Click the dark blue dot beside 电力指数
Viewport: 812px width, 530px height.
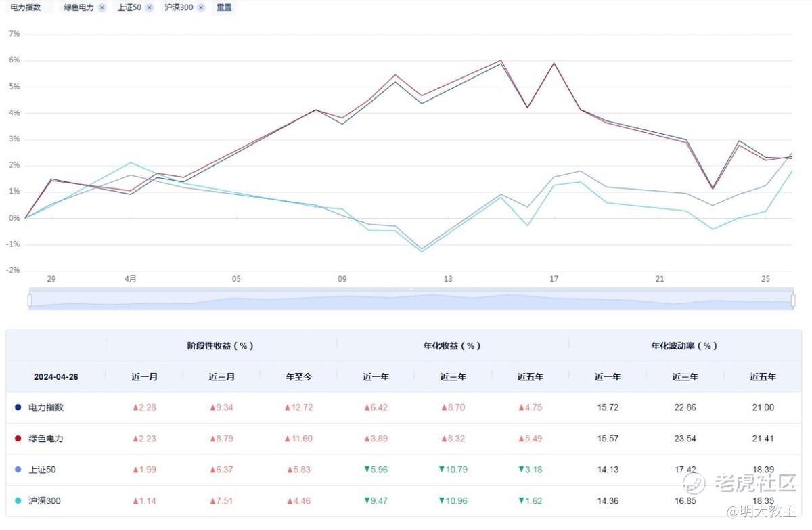coord(18,407)
